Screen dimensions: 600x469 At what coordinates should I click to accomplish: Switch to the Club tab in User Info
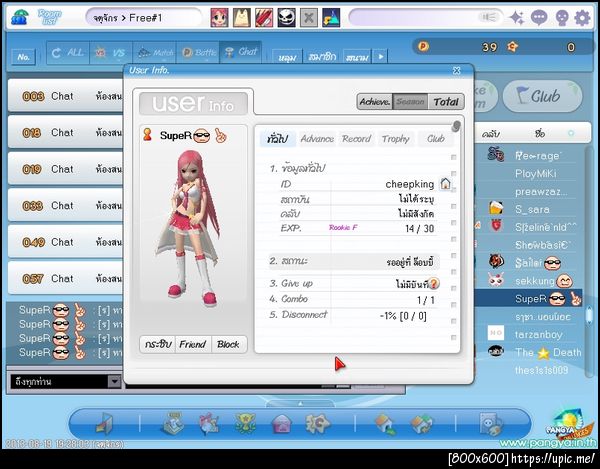pyautogui.click(x=436, y=139)
